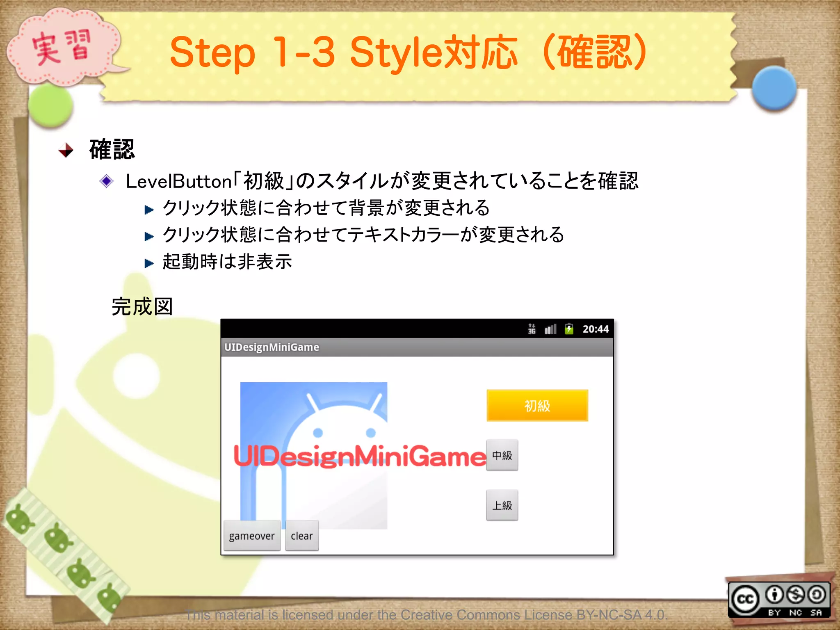The image size is (840, 630).
Task: Click the NC non-commercial icon
Action: click(x=796, y=595)
